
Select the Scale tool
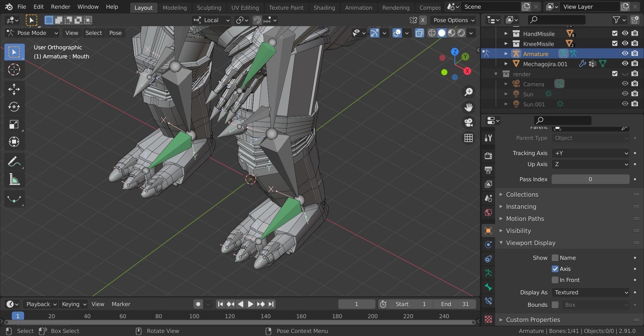point(14,125)
